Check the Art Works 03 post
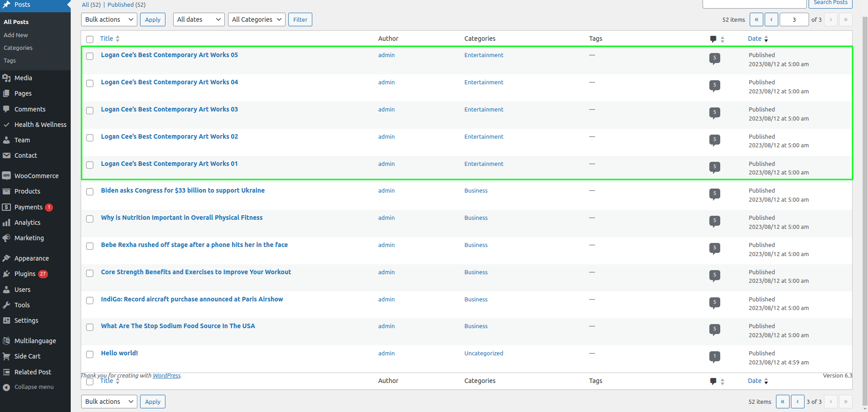Screen dimensions: 868x412 coord(90,111)
